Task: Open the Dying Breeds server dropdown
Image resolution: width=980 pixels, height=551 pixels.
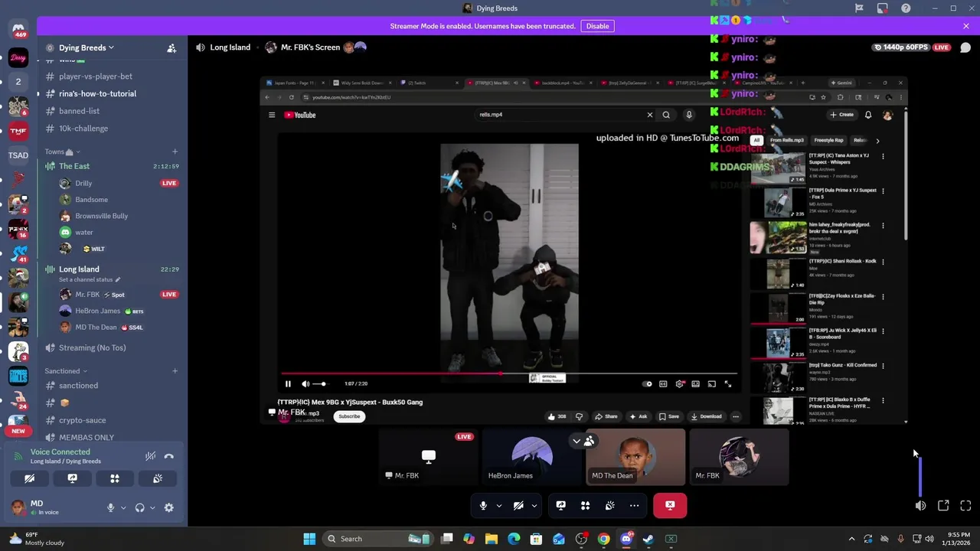Action: [86, 47]
